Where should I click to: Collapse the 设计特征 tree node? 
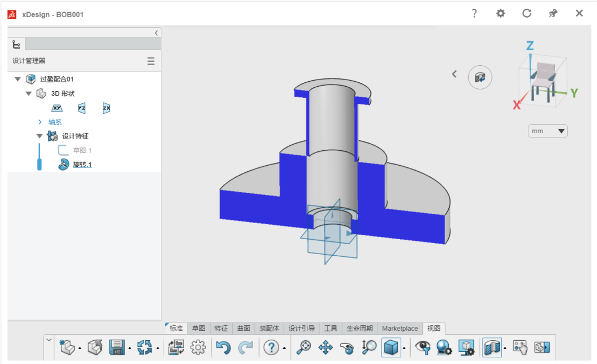pos(40,136)
